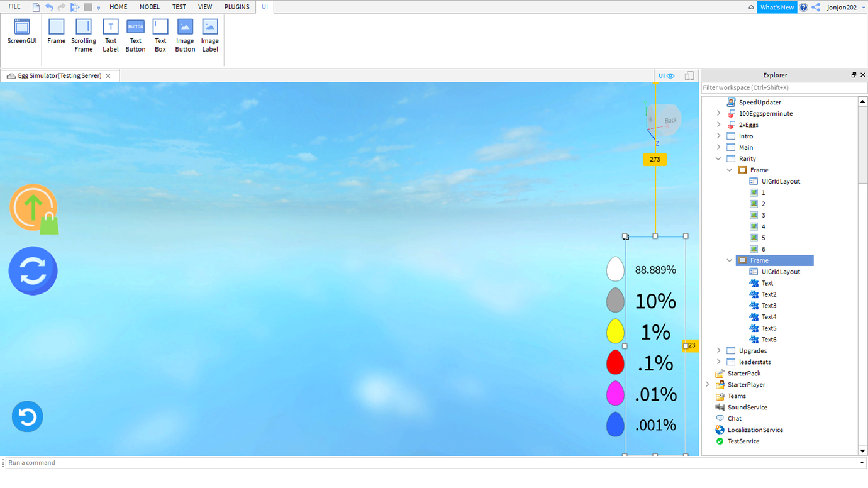Click the Redo arrow in the quick toolbar
The image size is (868, 488).
pos(62,7)
